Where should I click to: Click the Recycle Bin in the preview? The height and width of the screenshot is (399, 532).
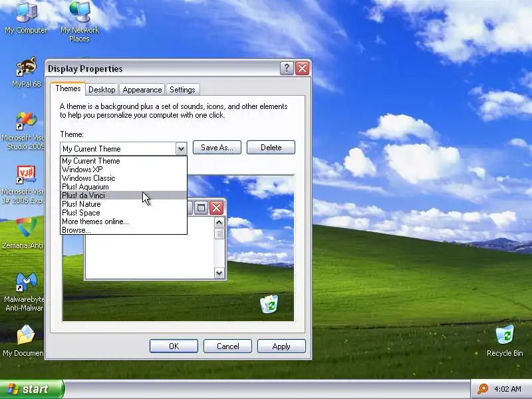coord(269,304)
